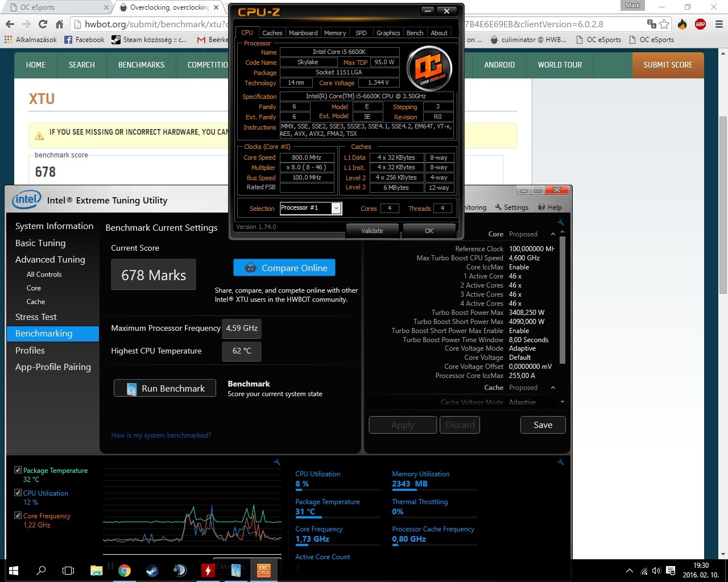Open Windows Start menu
The image size is (728, 582).
14,571
